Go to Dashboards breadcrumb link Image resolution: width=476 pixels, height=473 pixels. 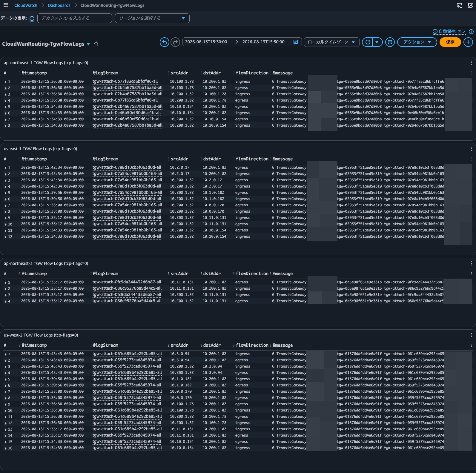[x=59, y=5]
